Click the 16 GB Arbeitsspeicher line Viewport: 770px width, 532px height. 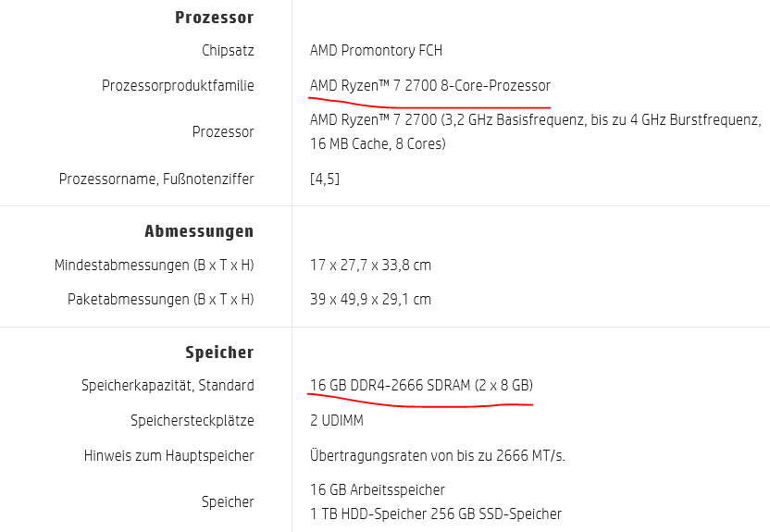click(x=378, y=489)
